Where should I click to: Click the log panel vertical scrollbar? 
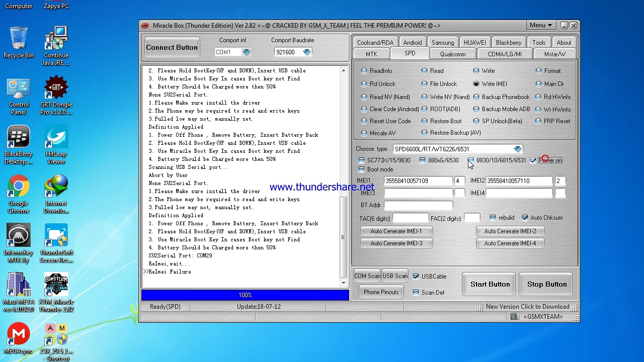pos(344,237)
